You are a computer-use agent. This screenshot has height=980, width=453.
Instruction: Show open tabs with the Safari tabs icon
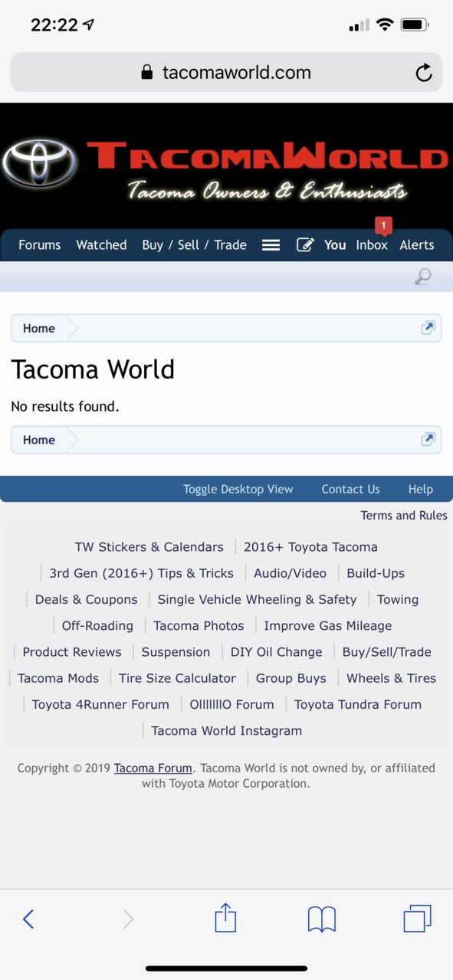(417, 919)
